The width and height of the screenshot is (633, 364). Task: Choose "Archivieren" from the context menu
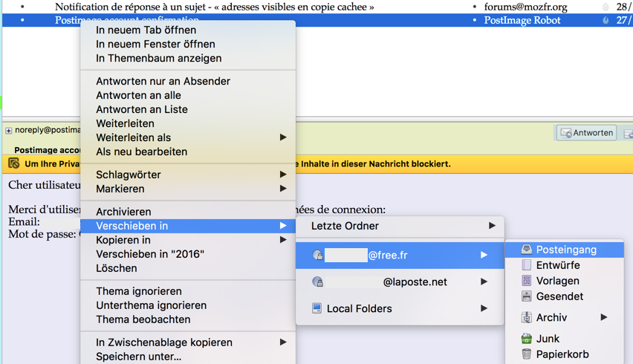[123, 212]
